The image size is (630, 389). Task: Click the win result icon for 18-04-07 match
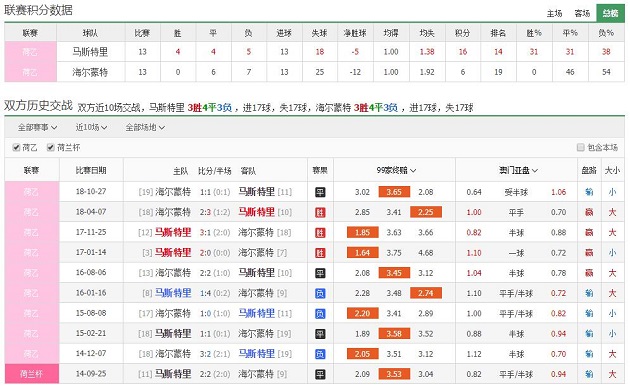click(x=320, y=213)
